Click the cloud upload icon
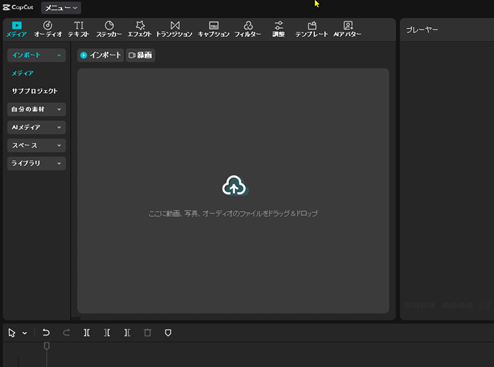Image resolution: width=494 pixels, height=367 pixels. [x=235, y=185]
